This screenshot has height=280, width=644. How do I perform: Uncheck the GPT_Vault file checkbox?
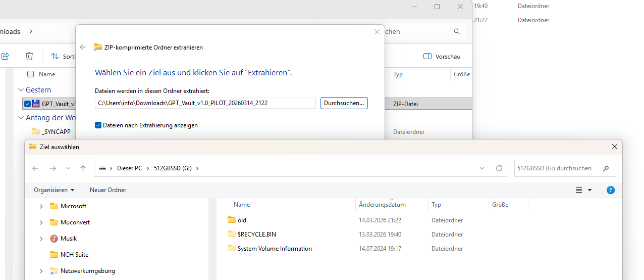pyautogui.click(x=27, y=104)
